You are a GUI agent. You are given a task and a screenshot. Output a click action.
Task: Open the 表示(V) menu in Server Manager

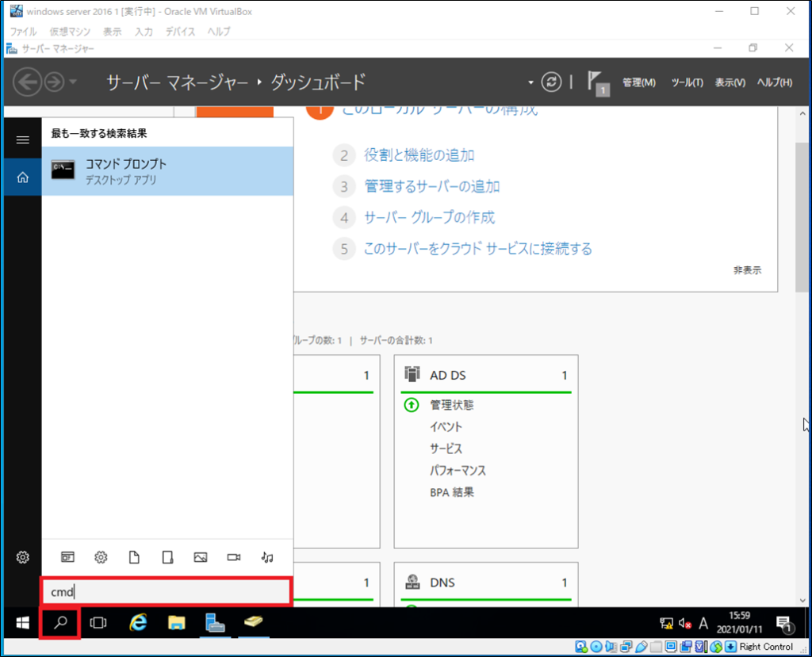[x=730, y=82]
